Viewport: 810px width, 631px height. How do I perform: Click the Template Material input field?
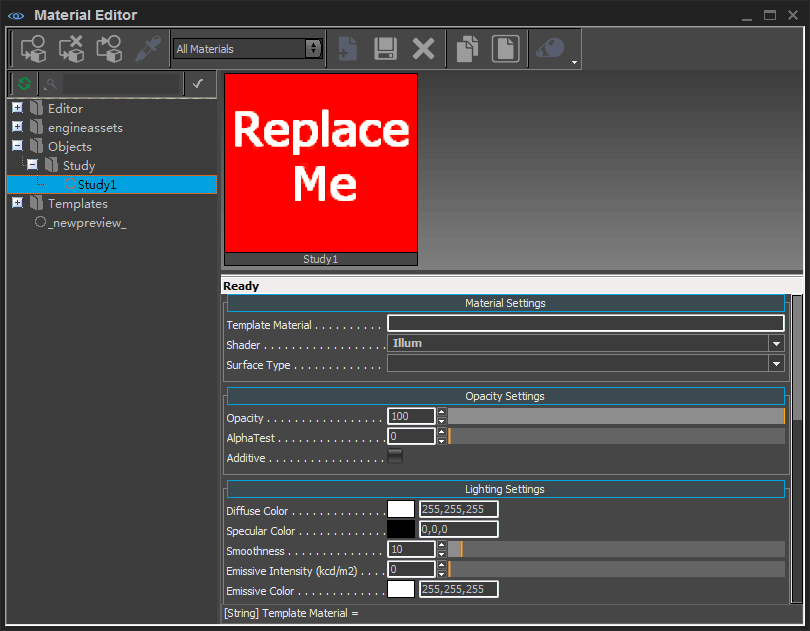pos(585,323)
